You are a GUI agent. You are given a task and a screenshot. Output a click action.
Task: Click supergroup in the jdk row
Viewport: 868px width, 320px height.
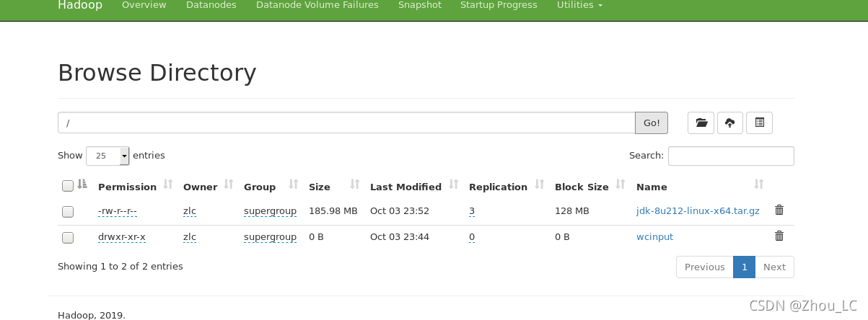pyautogui.click(x=270, y=211)
